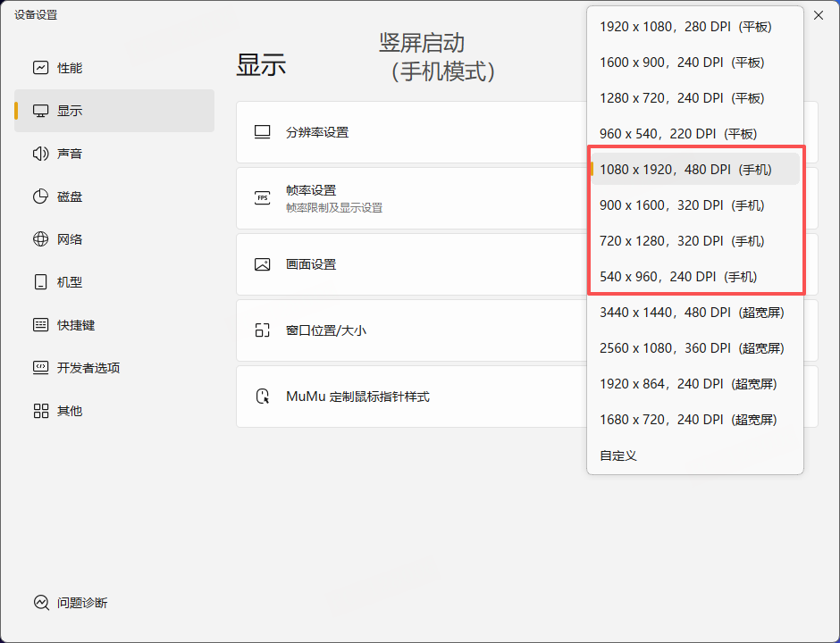Pick 1280 x 720, 240 DPI (平板)
Screen dimensions: 840x643
coord(695,98)
